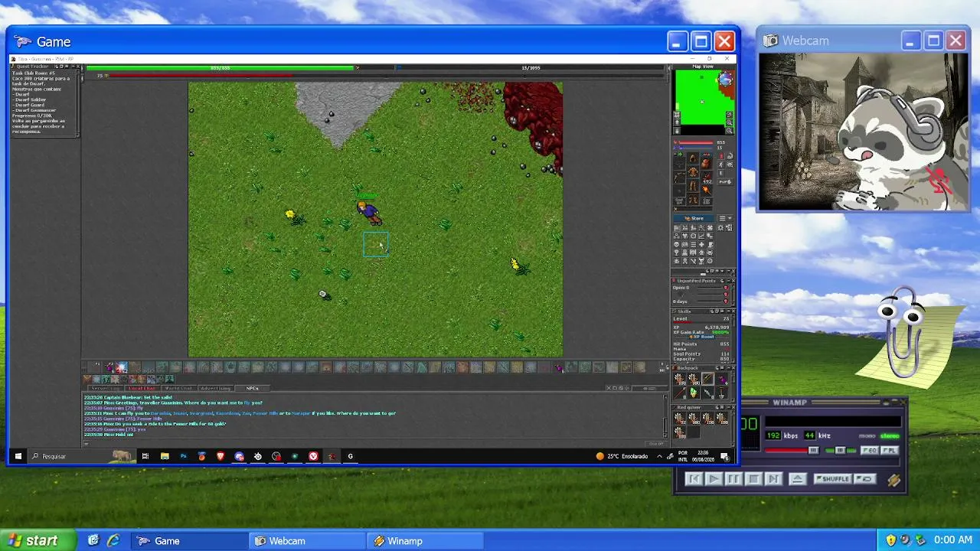Click Winamp's red volume slider
Viewport: 980px width, 551px height.
click(x=791, y=451)
